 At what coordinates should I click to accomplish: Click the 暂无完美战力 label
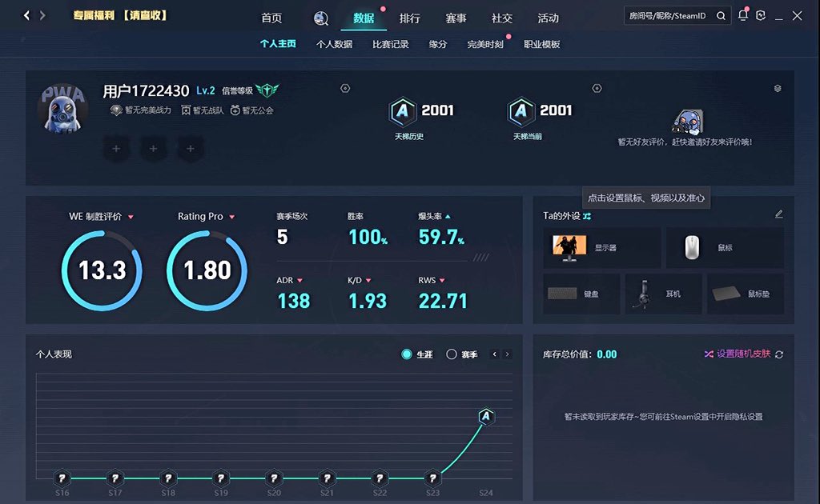click(141, 110)
